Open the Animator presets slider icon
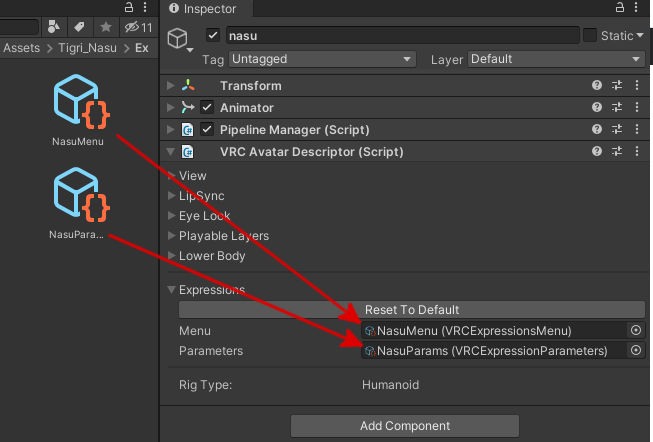 (617, 107)
